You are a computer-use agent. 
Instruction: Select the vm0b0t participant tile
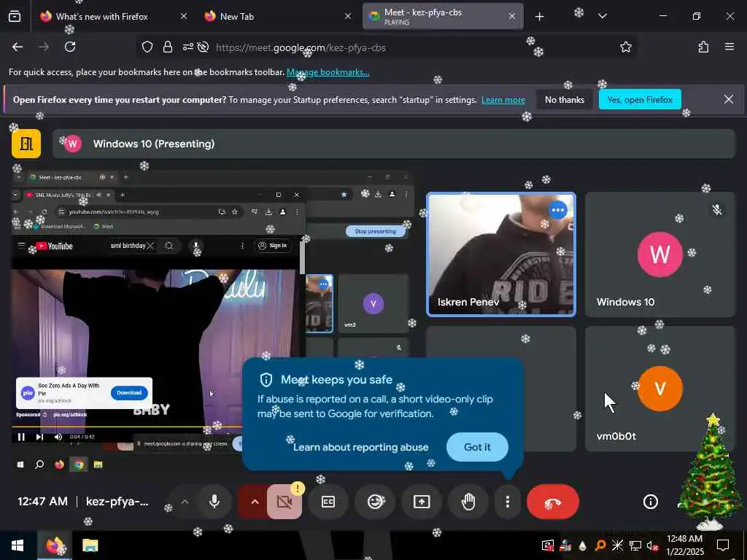(x=660, y=389)
